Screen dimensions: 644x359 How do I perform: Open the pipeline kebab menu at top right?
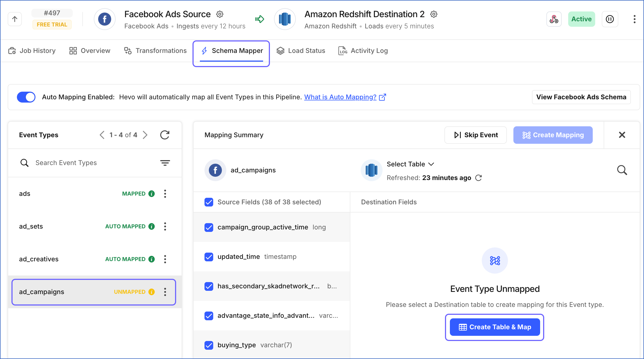(x=634, y=19)
